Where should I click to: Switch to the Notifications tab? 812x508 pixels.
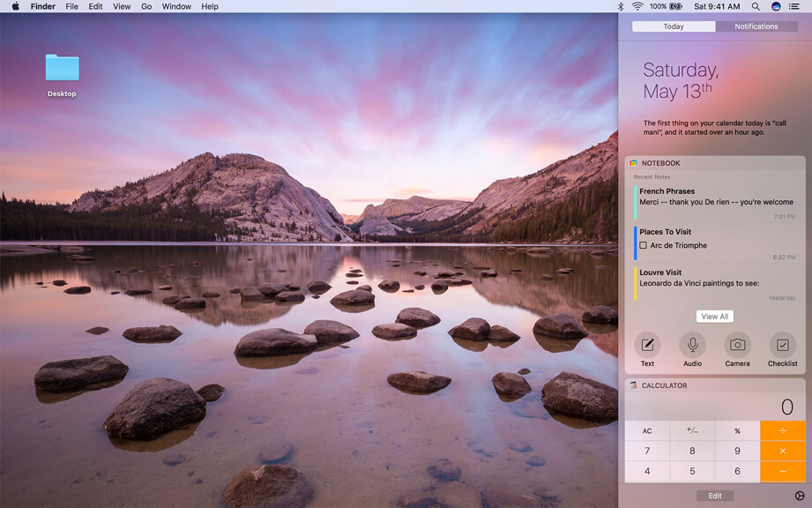(756, 26)
